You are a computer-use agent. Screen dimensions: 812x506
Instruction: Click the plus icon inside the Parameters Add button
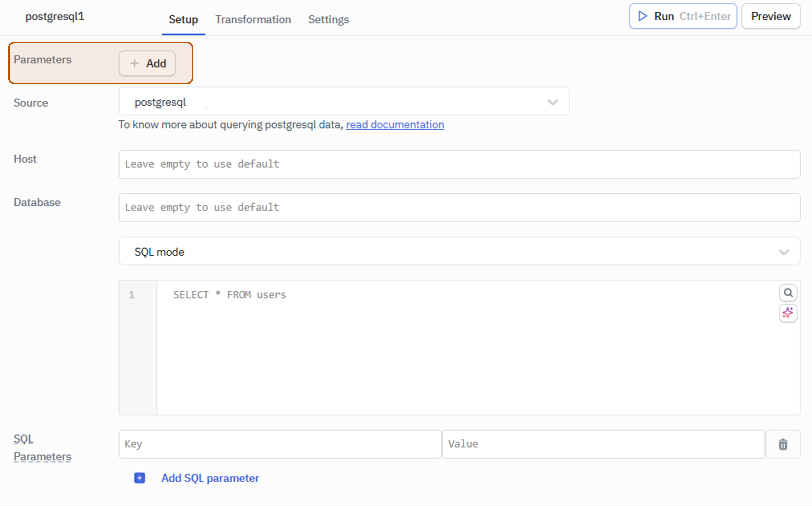(135, 63)
